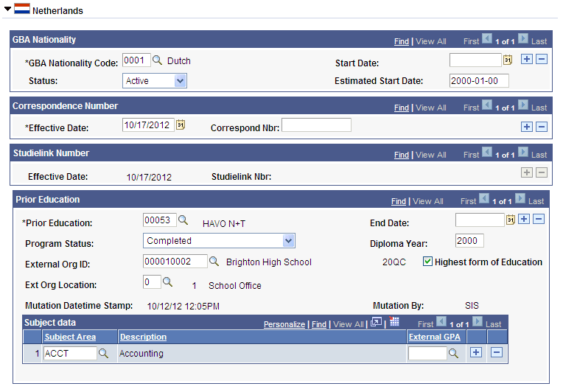Sort by Subject Area column header
The width and height of the screenshot is (563, 392).
pos(70,337)
